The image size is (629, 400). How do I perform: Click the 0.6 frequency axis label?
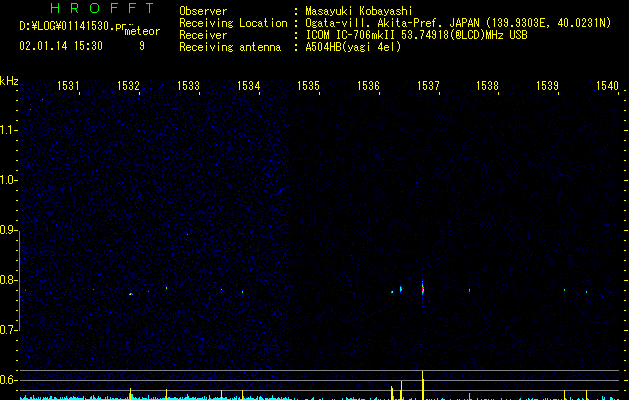click(x=8, y=380)
